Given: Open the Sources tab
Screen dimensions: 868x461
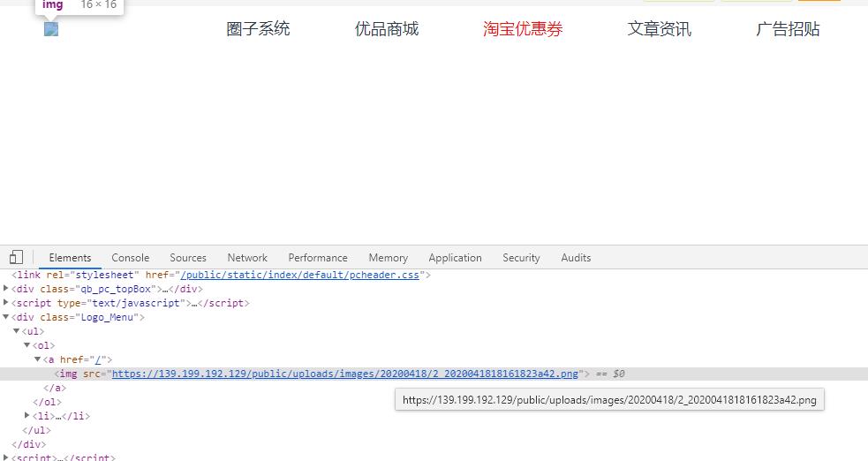Looking at the screenshot, I should [x=188, y=258].
